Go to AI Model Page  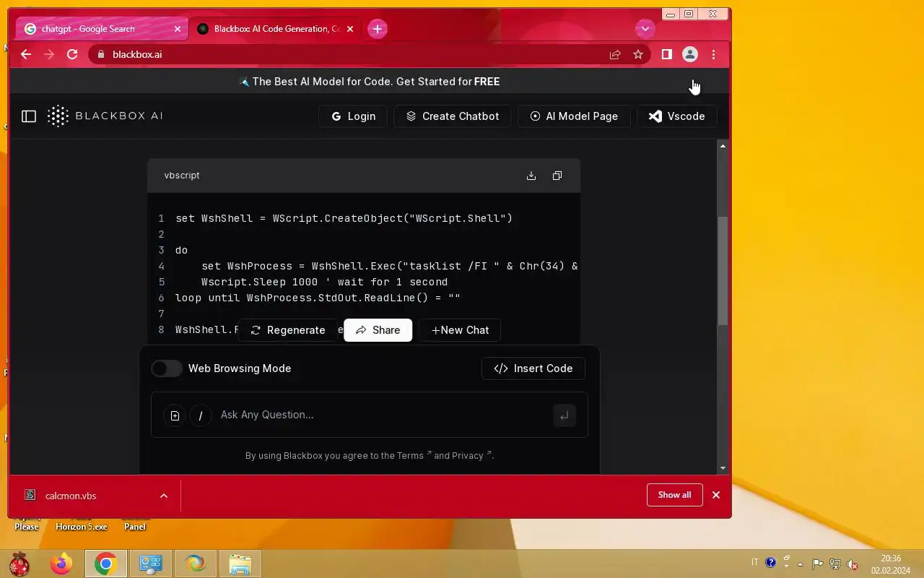[574, 116]
